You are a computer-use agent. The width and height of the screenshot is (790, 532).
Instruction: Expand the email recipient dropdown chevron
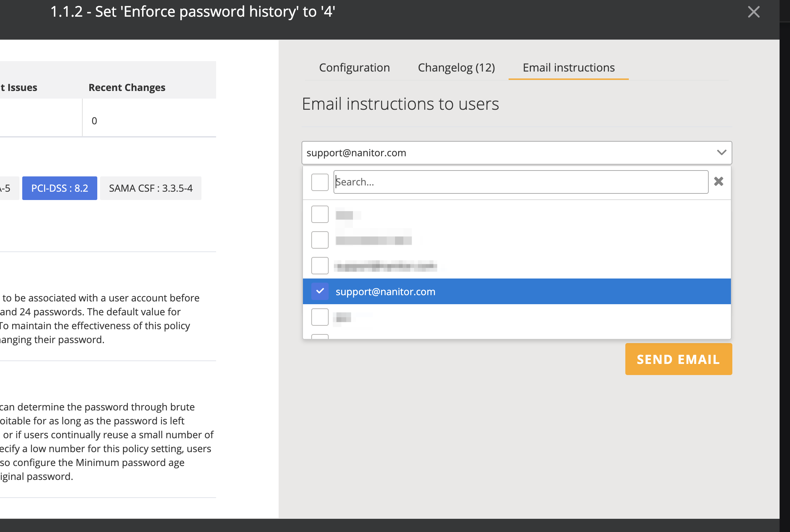[722, 153]
